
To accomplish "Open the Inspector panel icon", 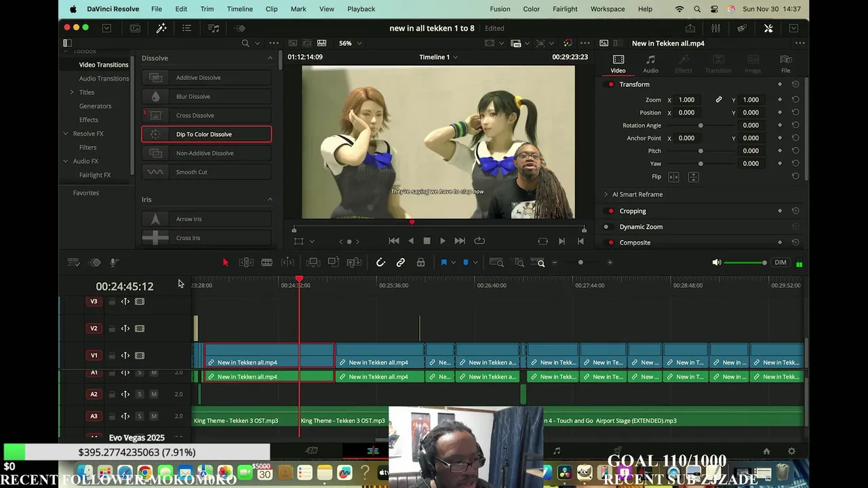I will pos(768,28).
